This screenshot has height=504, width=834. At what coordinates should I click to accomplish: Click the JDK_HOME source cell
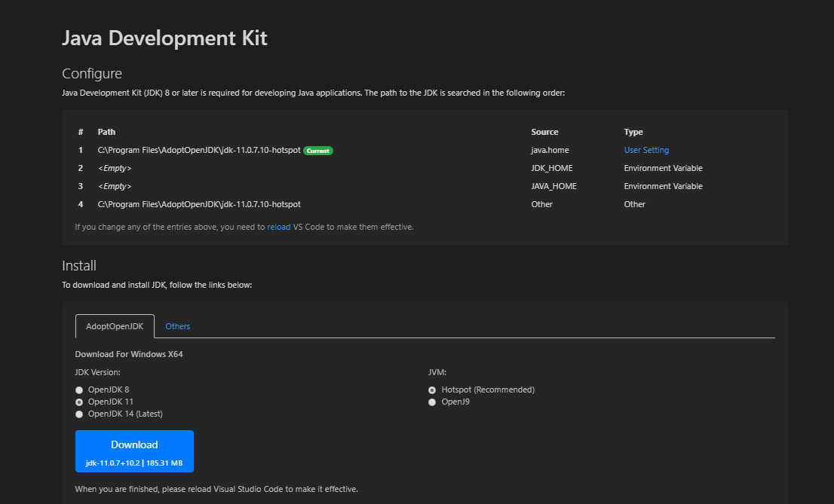pyautogui.click(x=552, y=169)
